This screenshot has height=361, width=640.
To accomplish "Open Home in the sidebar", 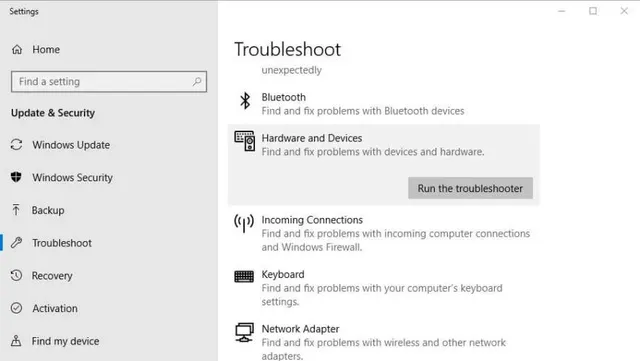I will point(46,49).
